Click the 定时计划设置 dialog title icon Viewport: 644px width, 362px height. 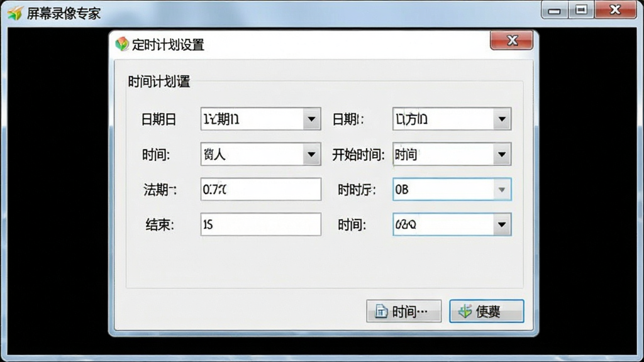tap(122, 44)
